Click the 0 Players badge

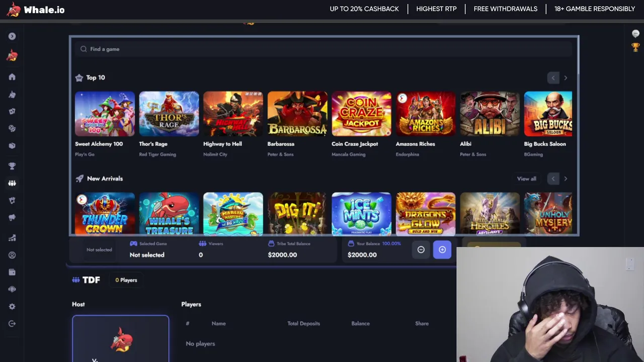click(126, 280)
